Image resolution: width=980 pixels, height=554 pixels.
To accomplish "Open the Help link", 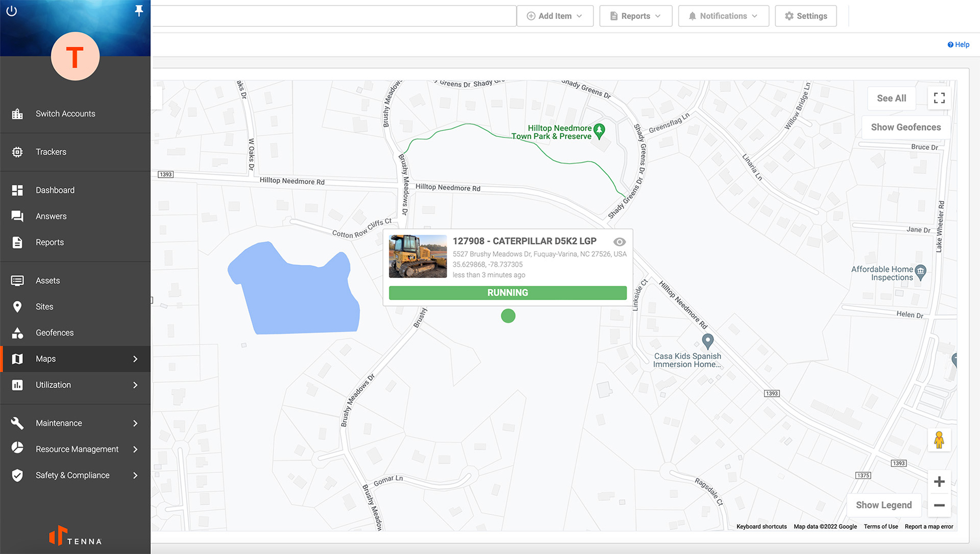I will [958, 45].
